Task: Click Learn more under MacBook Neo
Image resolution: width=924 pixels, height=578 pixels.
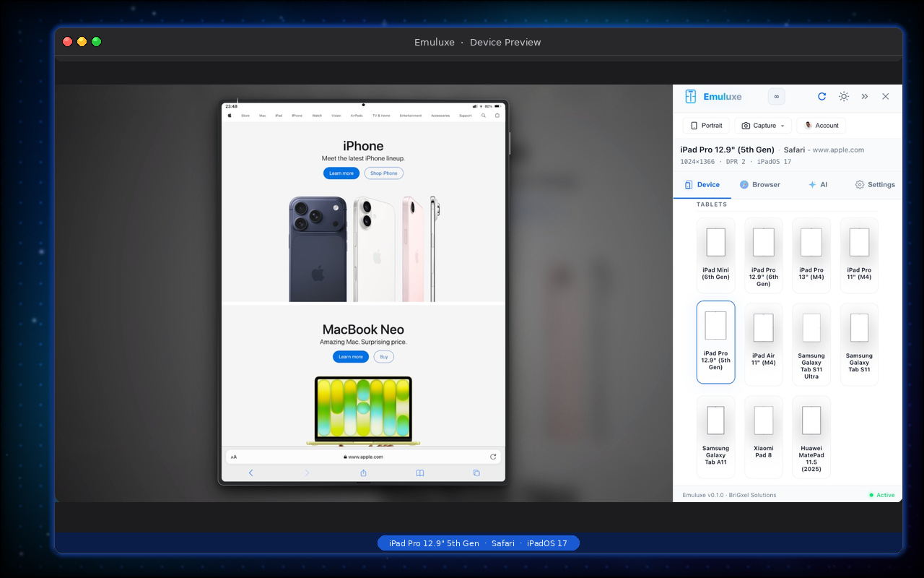Action: 351,357
